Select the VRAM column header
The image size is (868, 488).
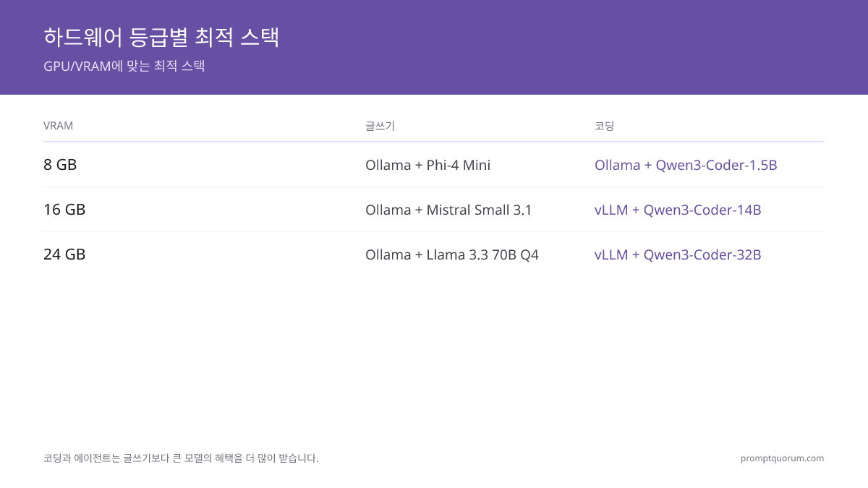pos(58,126)
